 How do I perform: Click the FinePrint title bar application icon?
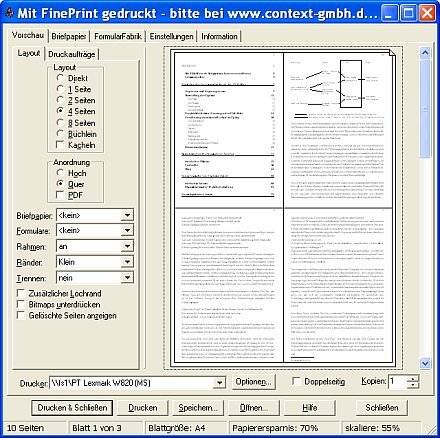point(10,13)
